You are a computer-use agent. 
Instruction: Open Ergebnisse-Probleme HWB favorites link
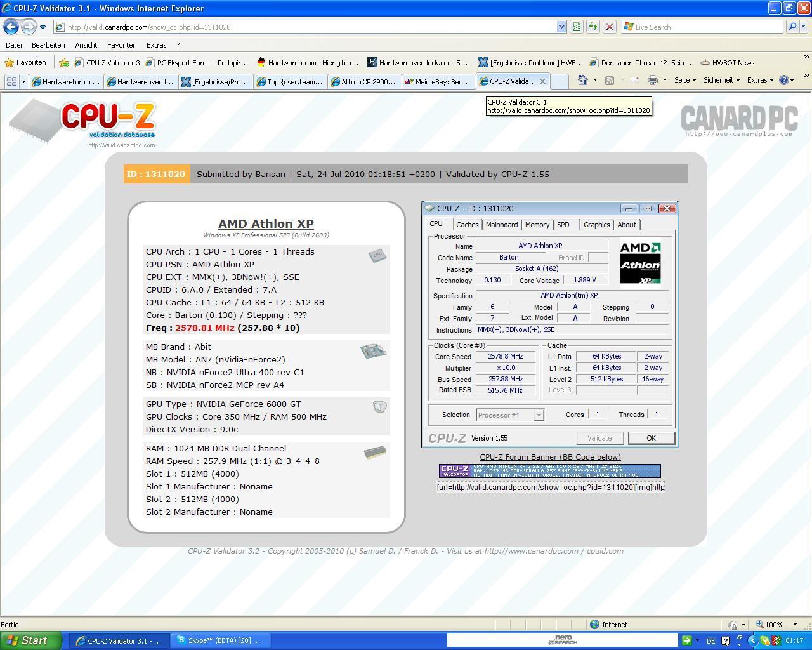[531, 63]
